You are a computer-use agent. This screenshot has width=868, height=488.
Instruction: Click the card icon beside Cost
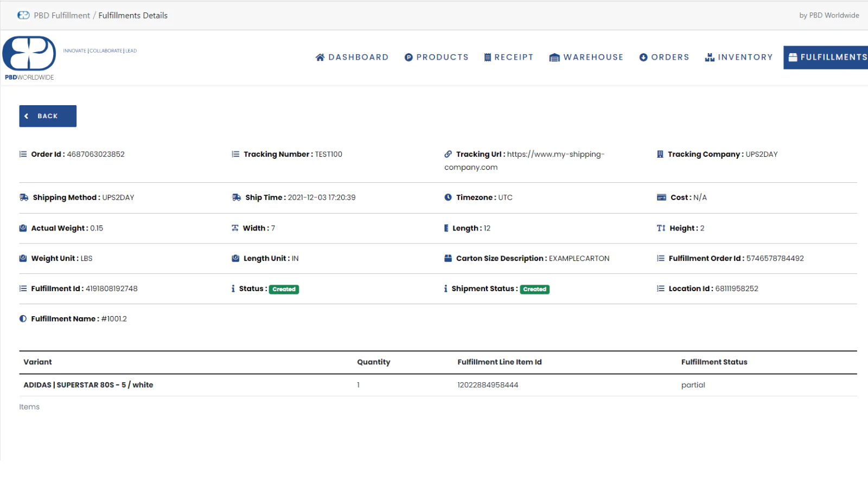tap(661, 197)
